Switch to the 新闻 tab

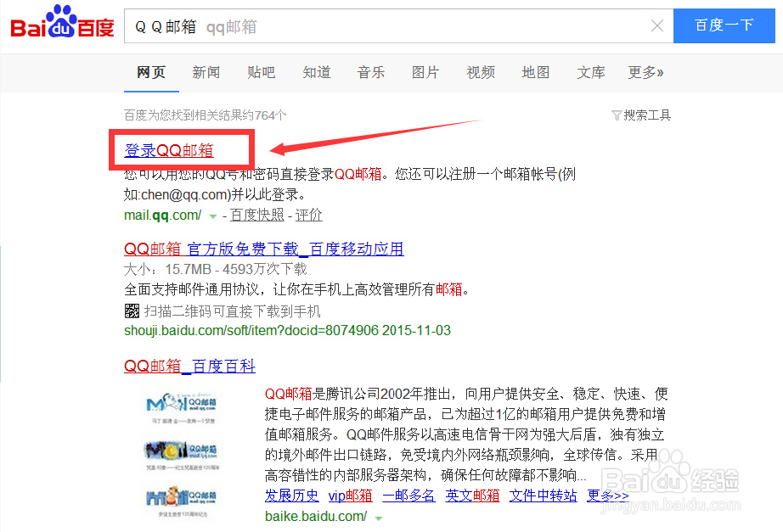206,72
